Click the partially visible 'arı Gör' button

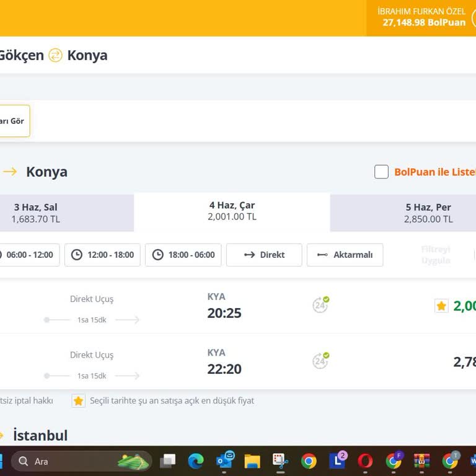tap(15, 121)
